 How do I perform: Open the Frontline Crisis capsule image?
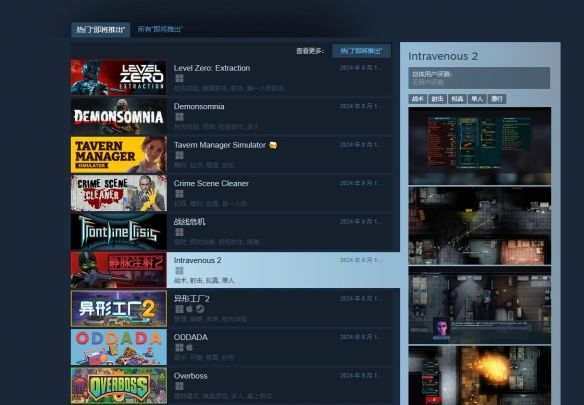tap(119, 231)
